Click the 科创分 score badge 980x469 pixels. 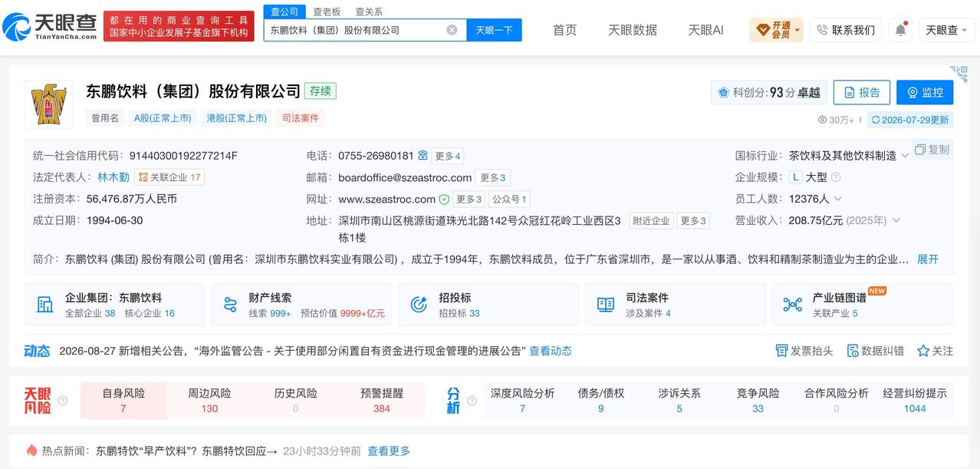[769, 92]
